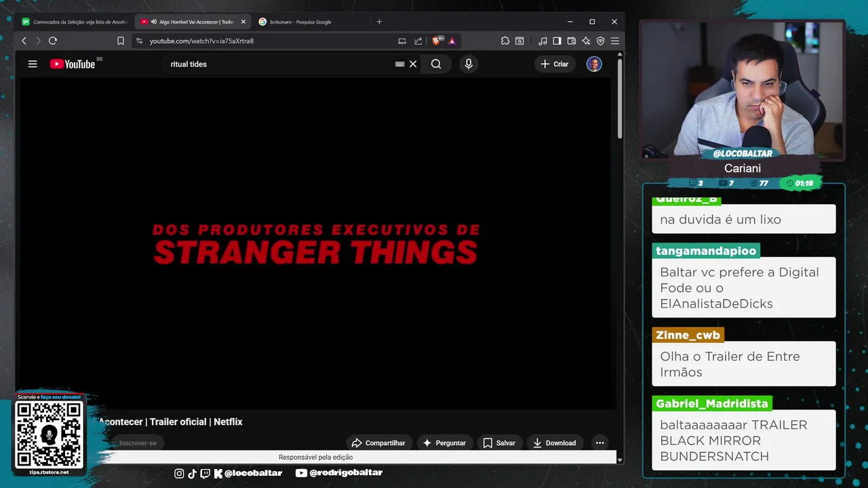Go to YouTube home via logo
Image resolution: width=868 pixels, height=488 pixels.
pyautogui.click(x=72, y=64)
